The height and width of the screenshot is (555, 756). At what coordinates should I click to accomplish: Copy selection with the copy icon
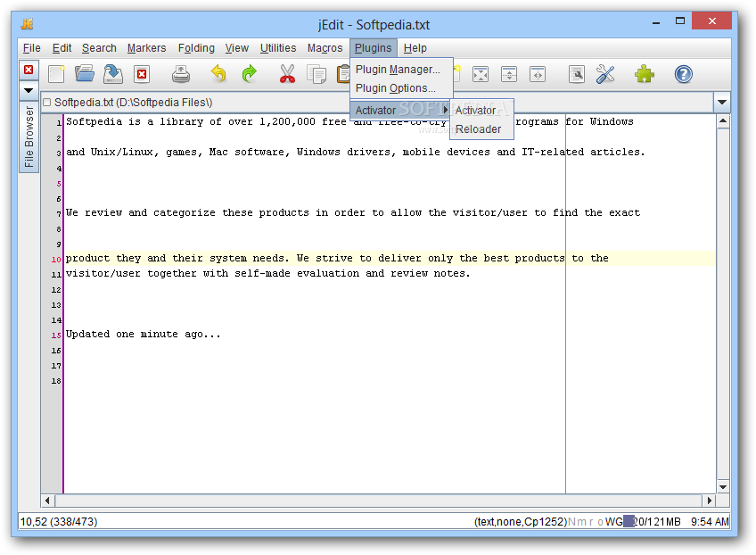[316, 74]
